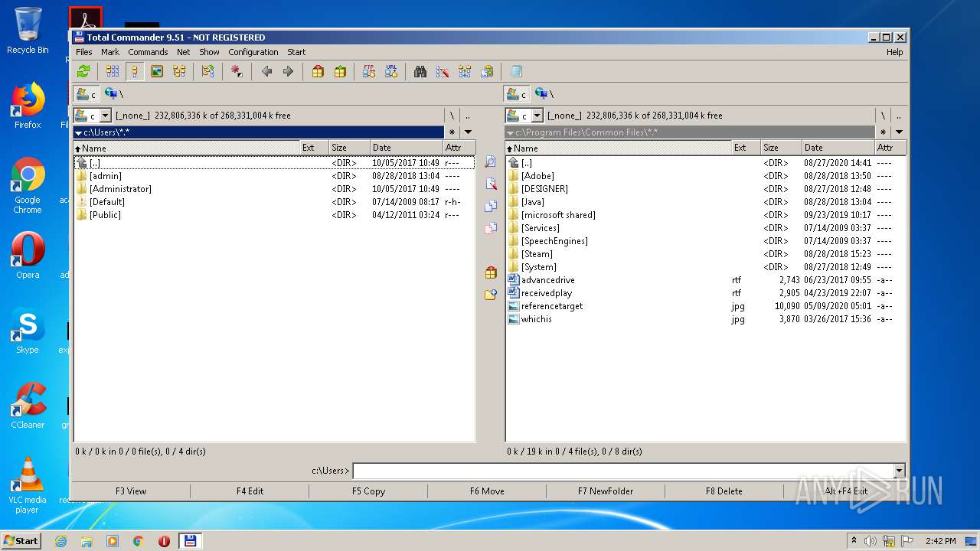The image size is (980, 551).
Task: Open Google Chrome desktop shortcut
Action: click(28, 186)
